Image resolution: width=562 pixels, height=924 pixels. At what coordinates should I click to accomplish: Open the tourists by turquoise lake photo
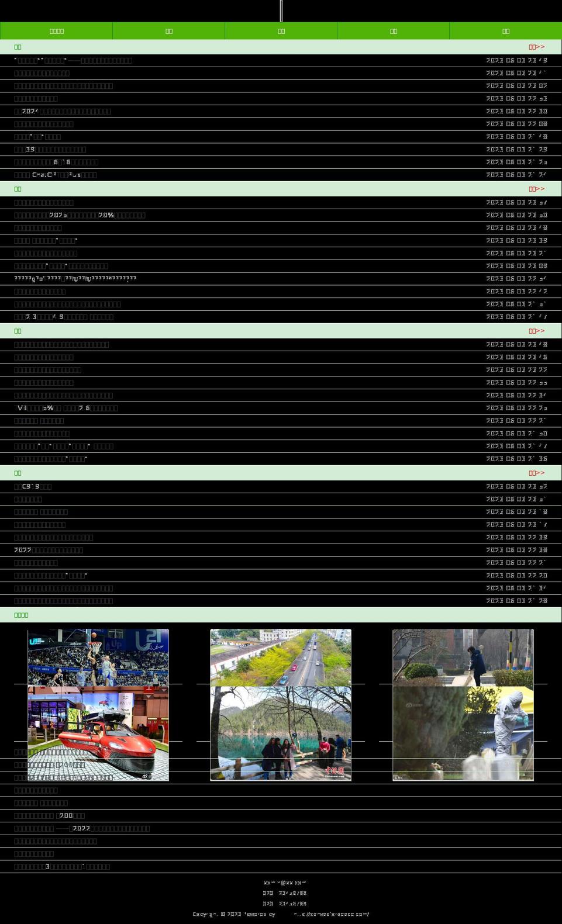(x=281, y=733)
